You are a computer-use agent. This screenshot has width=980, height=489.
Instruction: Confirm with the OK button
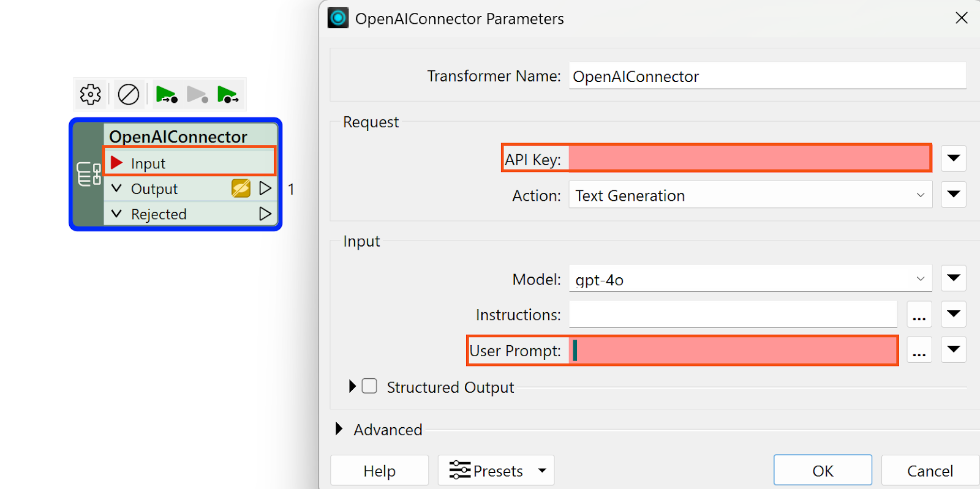point(823,470)
